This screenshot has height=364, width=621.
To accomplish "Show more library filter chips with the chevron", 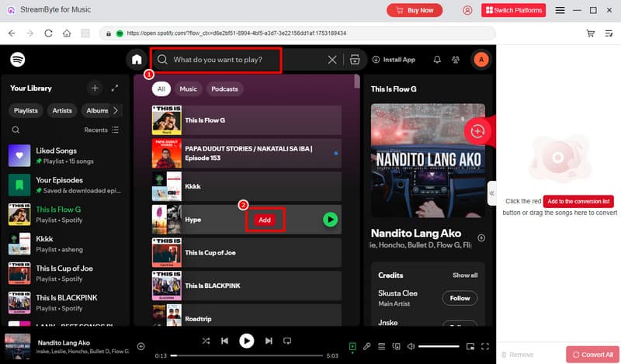I will click(116, 110).
